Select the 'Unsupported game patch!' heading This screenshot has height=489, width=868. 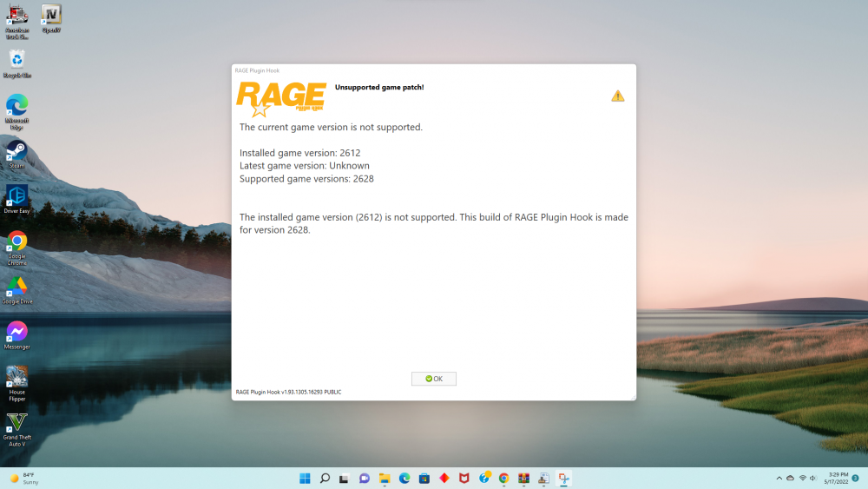[x=379, y=87]
